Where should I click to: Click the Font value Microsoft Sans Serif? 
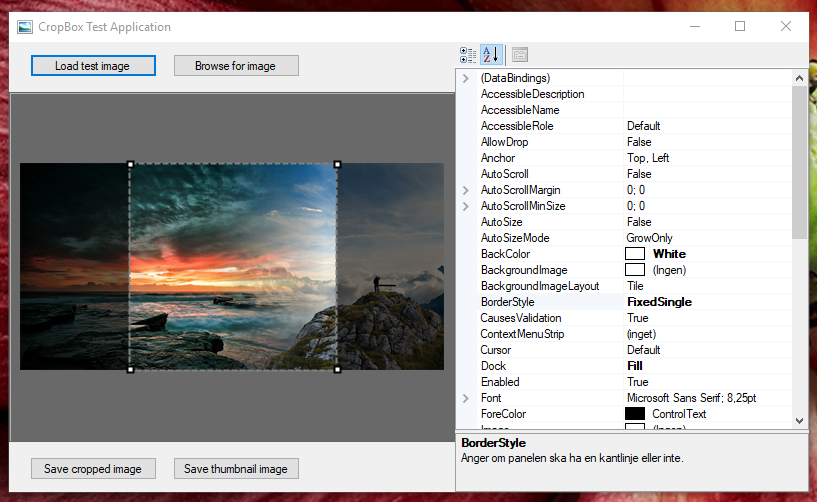tap(691, 398)
